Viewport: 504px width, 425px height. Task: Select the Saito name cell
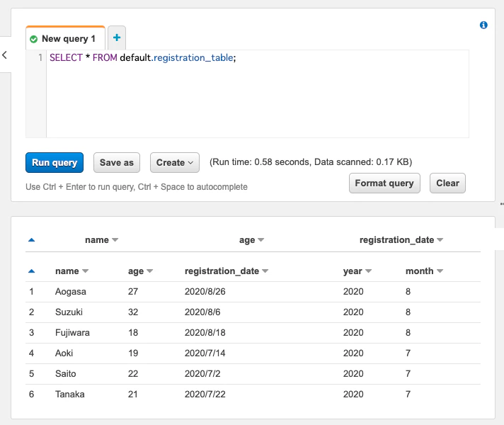66,374
